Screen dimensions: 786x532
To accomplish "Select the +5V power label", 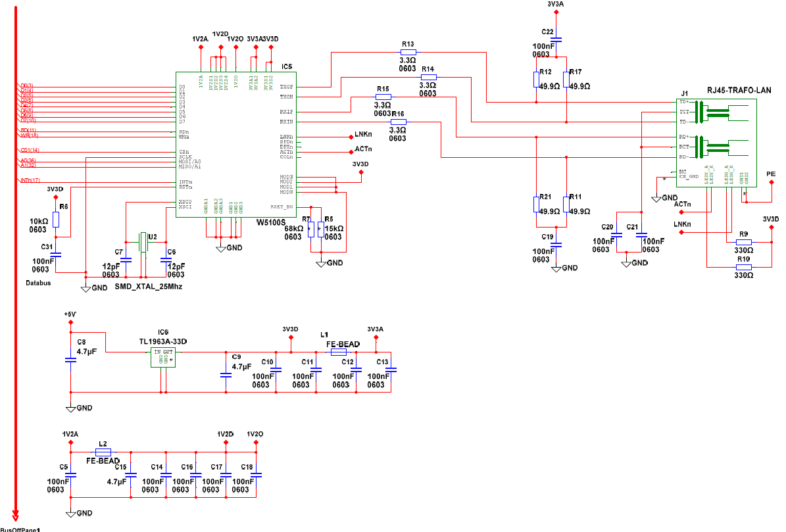I will point(70,314).
